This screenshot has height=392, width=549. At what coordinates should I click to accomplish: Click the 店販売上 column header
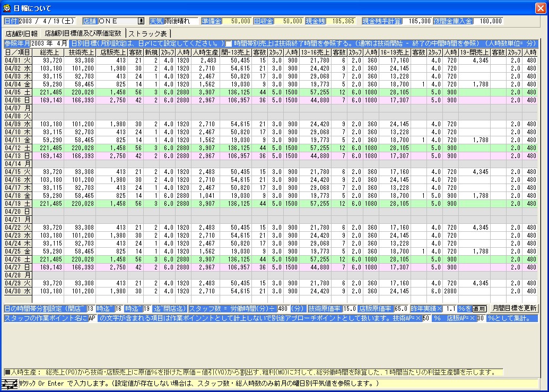coord(112,53)
